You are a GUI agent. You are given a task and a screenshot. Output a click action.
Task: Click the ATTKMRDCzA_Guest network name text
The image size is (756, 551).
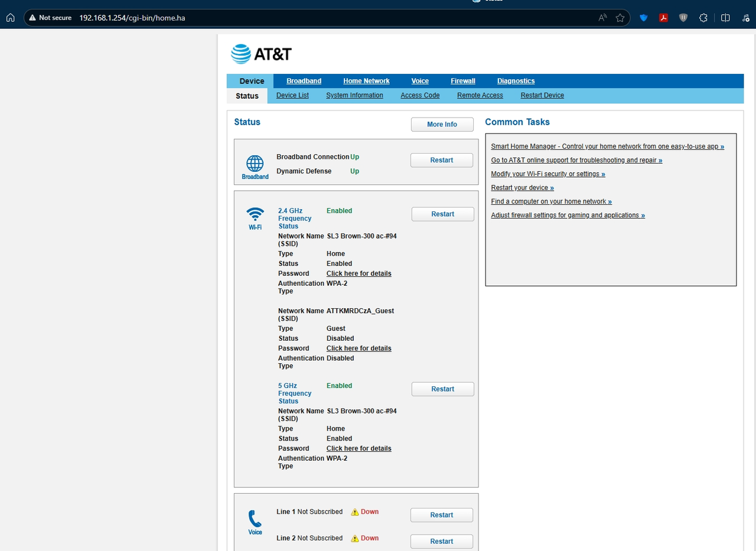[x=360, y=311]
